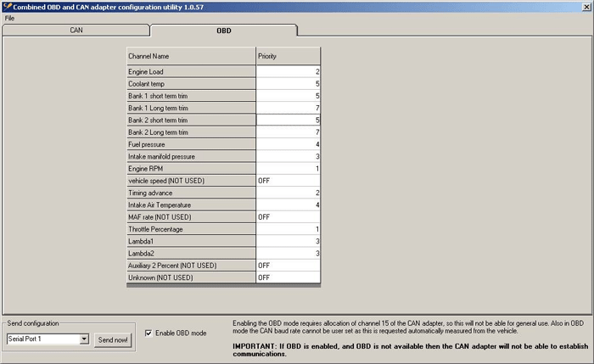Click the MAF rate OFF priority cell
Screen dimensions: 594x364
click(288, 217)
